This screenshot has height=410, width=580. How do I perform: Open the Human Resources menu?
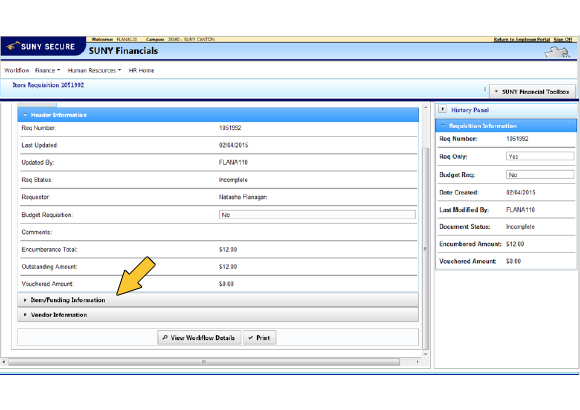click(94, 70)
